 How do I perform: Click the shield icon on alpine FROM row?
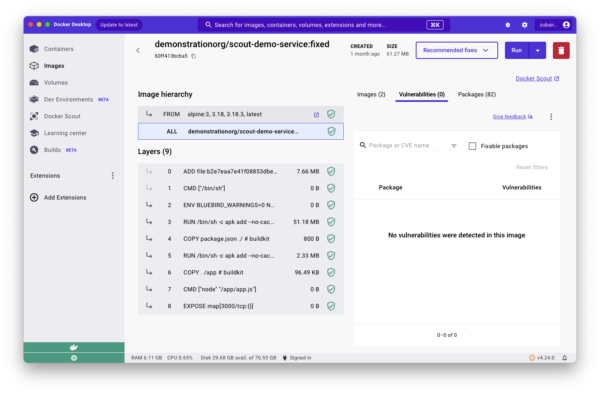(x=331, y=114)
